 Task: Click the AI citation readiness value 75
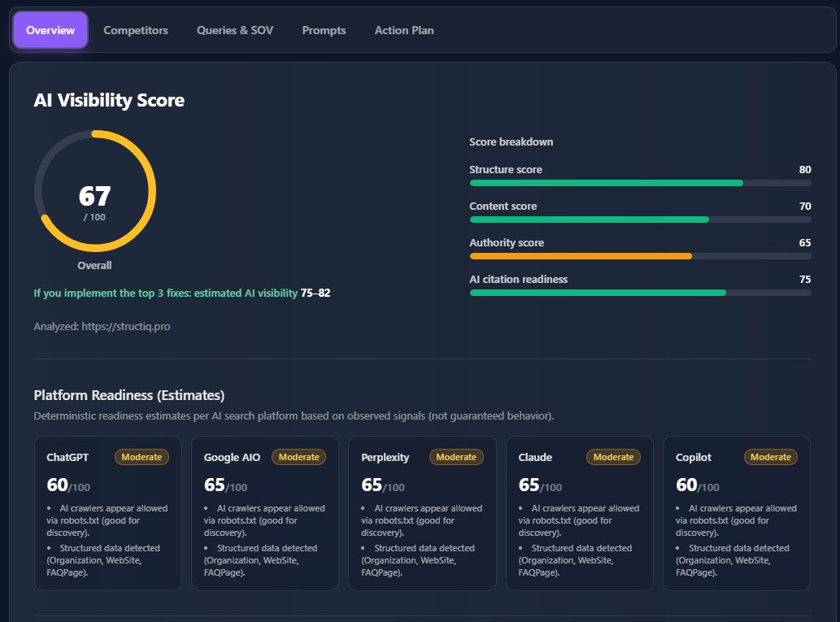[805, 279]
